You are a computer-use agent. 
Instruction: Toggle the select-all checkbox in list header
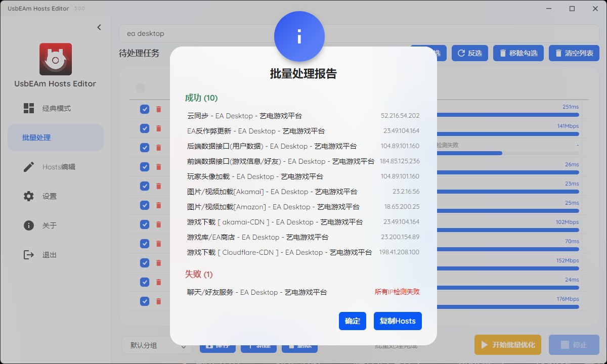(x=140, y=88)
